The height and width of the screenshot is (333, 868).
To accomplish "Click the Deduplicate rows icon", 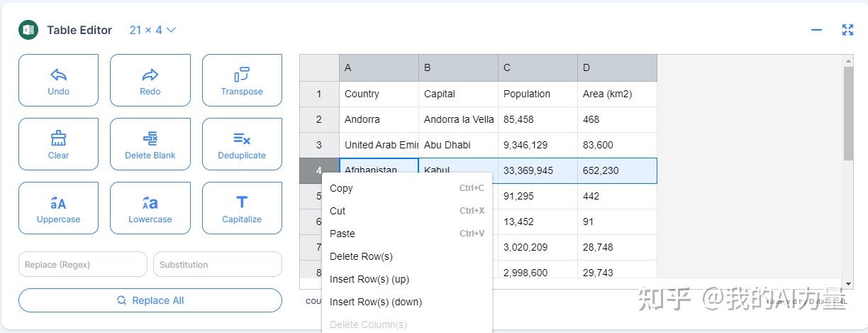I will [x=242, y=138].
